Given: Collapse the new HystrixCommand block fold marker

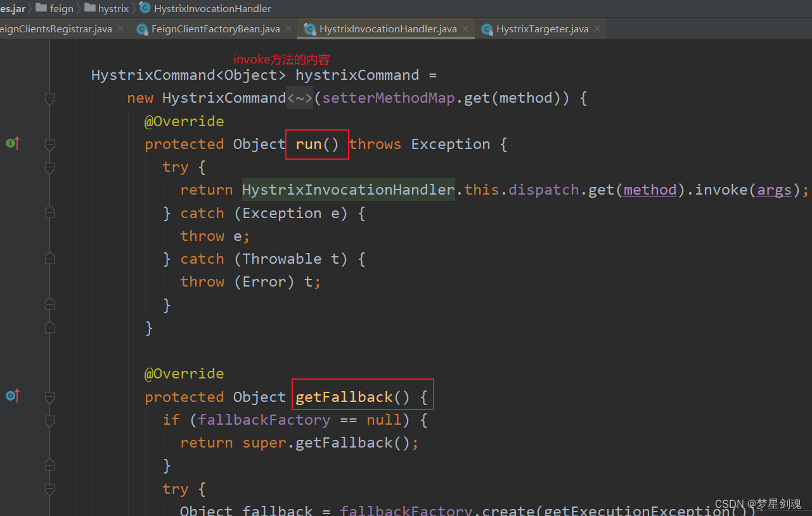Looking at the screenshot, I should click(x=50, y=98).
